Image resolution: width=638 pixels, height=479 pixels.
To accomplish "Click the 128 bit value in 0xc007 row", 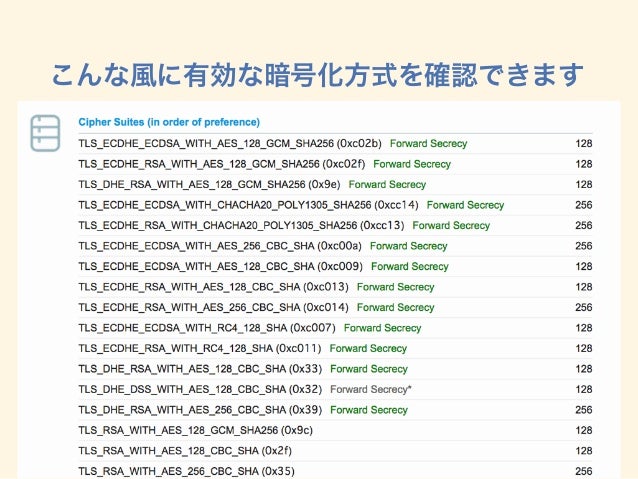I will click(584, 328).
